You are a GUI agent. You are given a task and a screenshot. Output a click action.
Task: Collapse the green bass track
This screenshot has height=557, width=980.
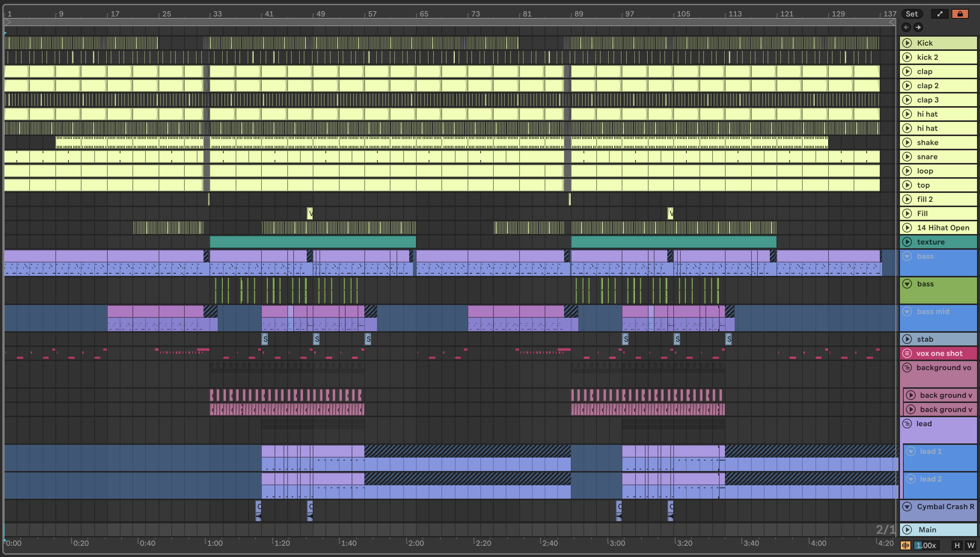click(x=907, y=284)
